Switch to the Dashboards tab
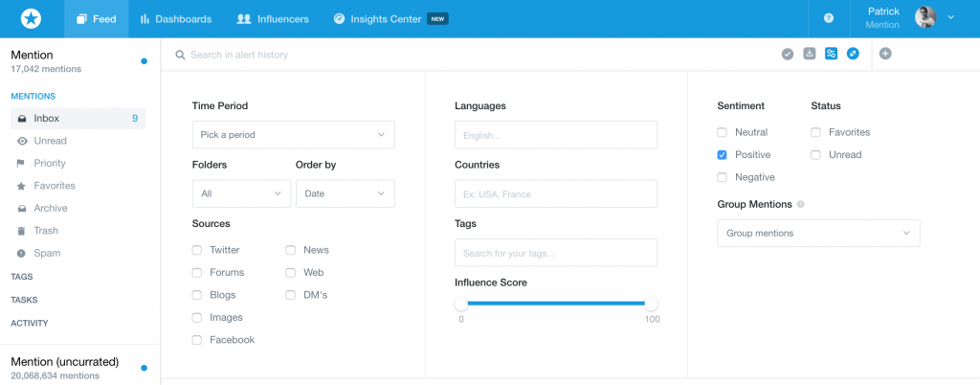Image resolution: width=980 pixels, height=385 pixels. (x=176, y=19)
